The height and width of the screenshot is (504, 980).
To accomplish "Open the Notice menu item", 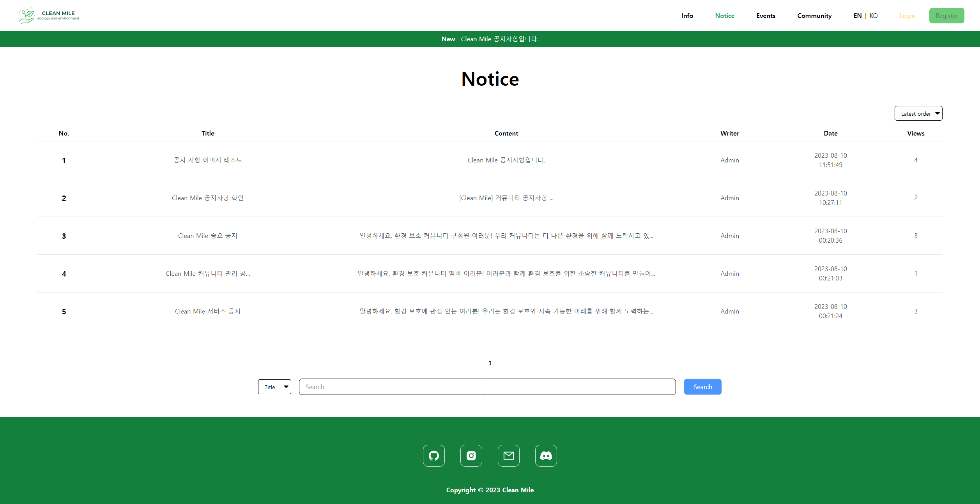I will (725, 16).
